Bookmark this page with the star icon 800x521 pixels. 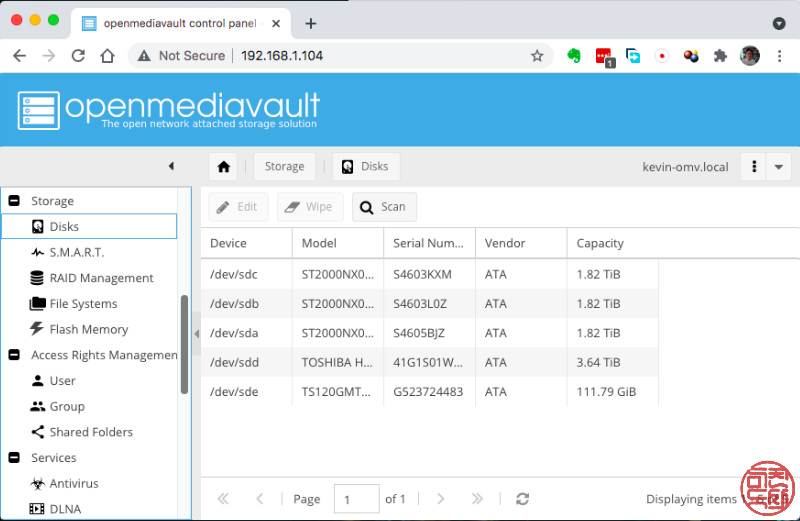[537, 56]
